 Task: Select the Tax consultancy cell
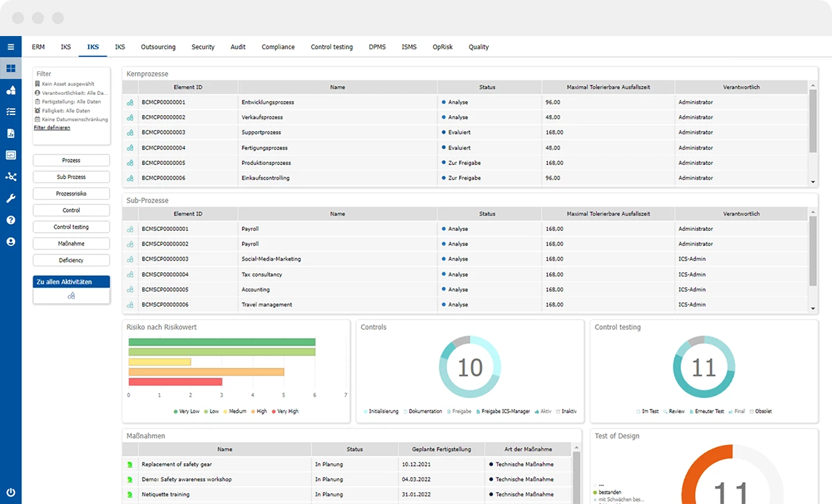pyautogui.click(x=338, y=275)
